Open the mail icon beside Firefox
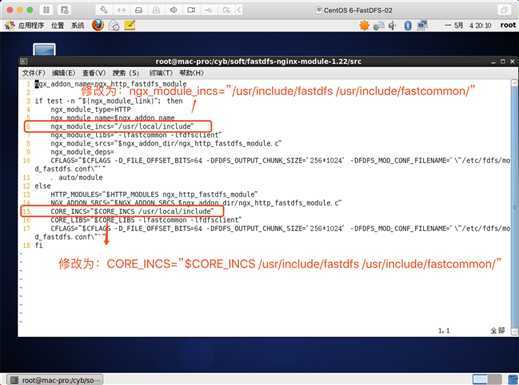Screen dimensions: 519x385 click(x=114, y=26)
